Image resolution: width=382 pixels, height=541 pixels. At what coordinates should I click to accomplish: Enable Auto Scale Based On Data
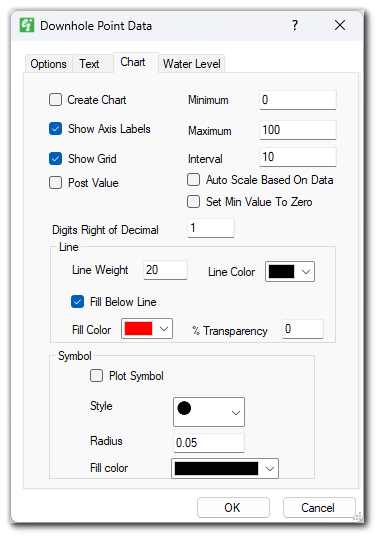pos(193,180)
